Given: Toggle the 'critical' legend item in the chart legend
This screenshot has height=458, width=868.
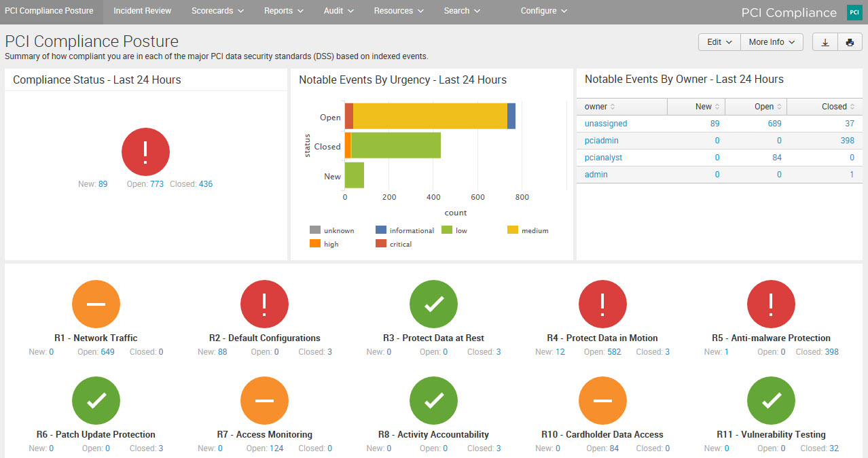Looking at the screenshot, I should (x=395, y=244).
